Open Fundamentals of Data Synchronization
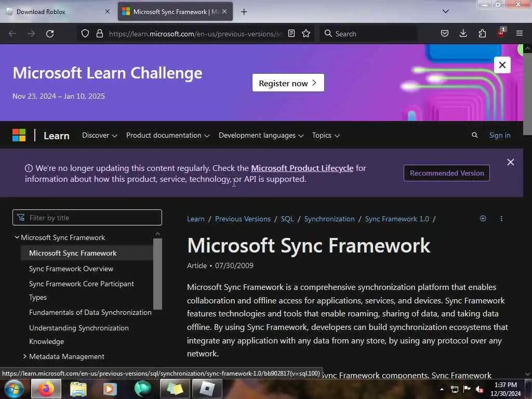Viewport: 532px width, 399px height. 90,312
